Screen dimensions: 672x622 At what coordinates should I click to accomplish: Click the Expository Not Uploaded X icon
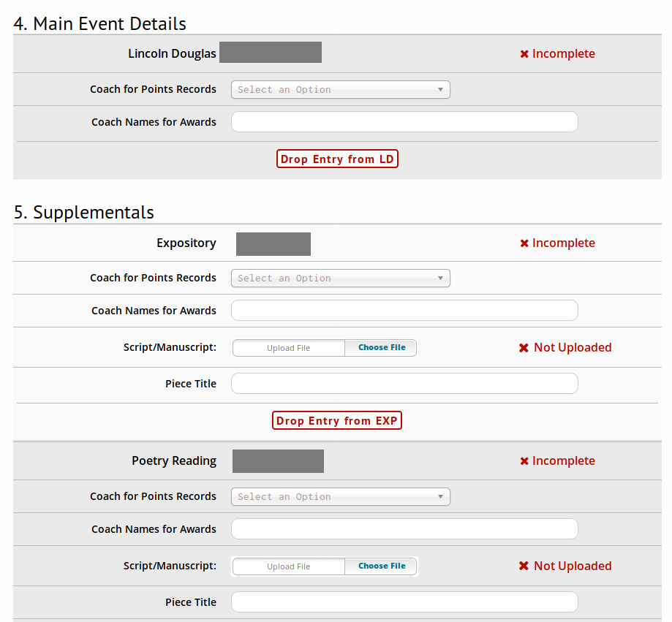click(524, 348)
